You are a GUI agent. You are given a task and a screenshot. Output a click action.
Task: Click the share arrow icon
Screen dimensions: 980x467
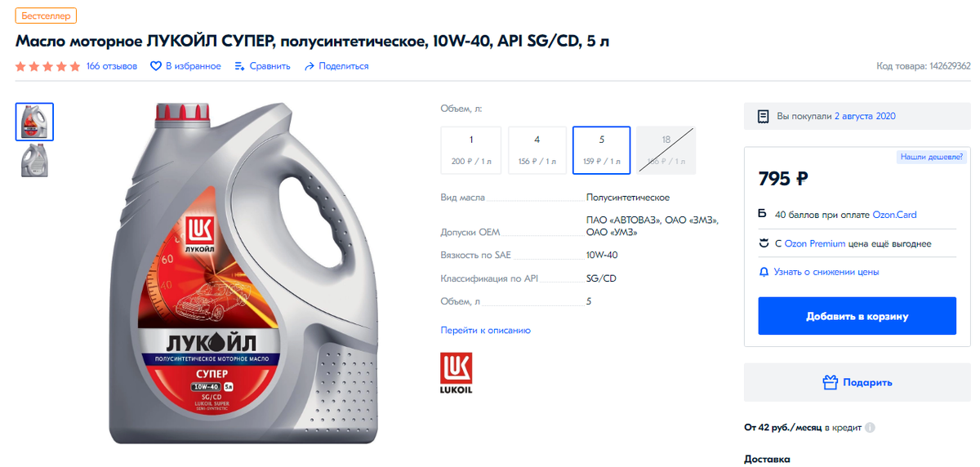[310, 66]
